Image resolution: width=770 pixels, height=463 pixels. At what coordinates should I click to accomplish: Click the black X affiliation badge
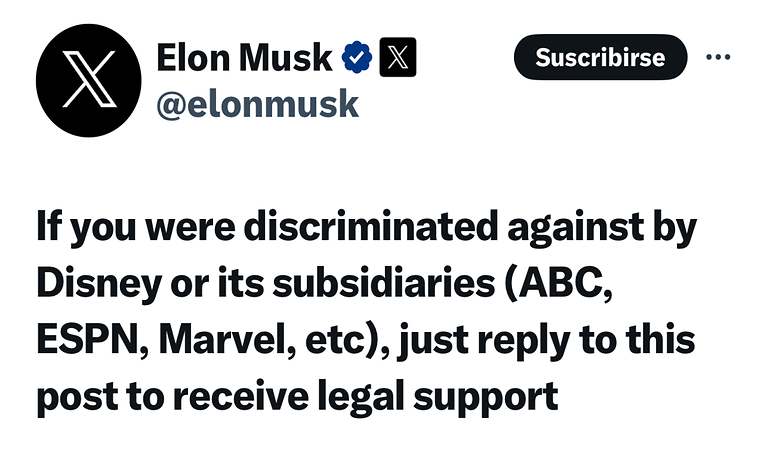click(398, 57)
